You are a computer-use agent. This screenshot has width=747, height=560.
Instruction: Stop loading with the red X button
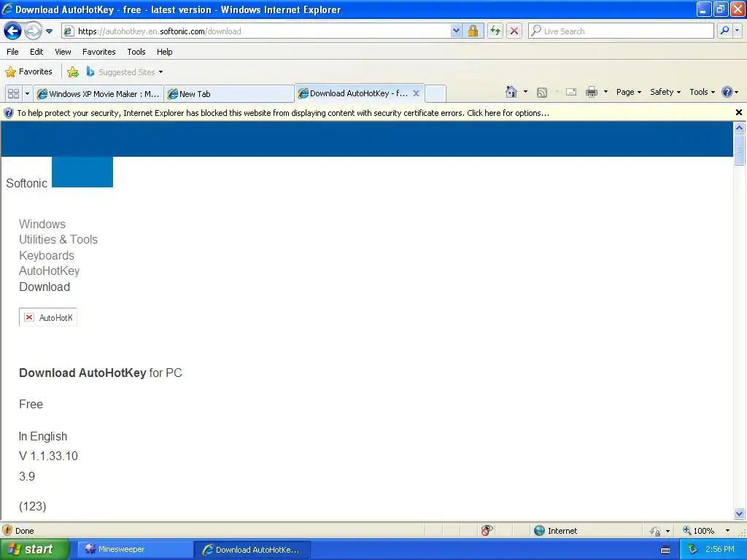click(514, 31)
